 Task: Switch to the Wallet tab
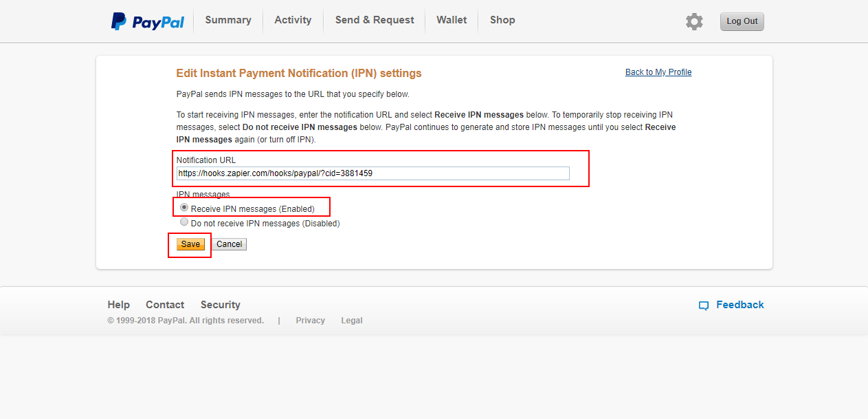pos(452,20)
